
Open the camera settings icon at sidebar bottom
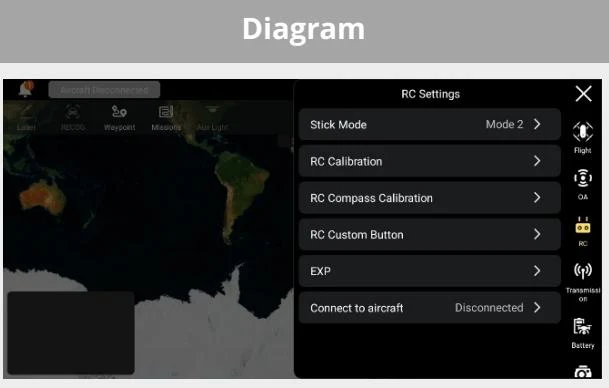583,372
